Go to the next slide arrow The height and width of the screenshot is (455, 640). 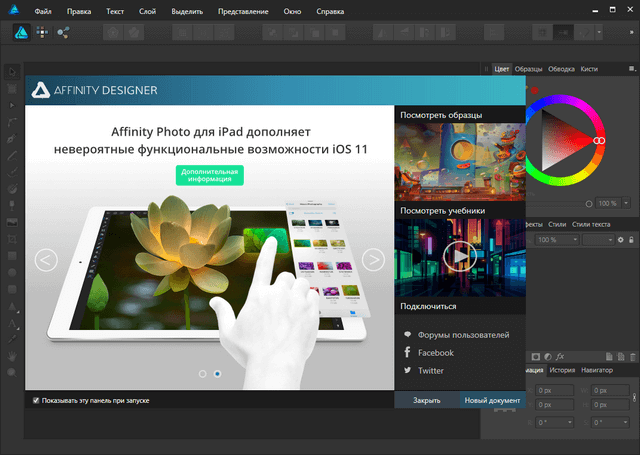(x=373, y=260)
